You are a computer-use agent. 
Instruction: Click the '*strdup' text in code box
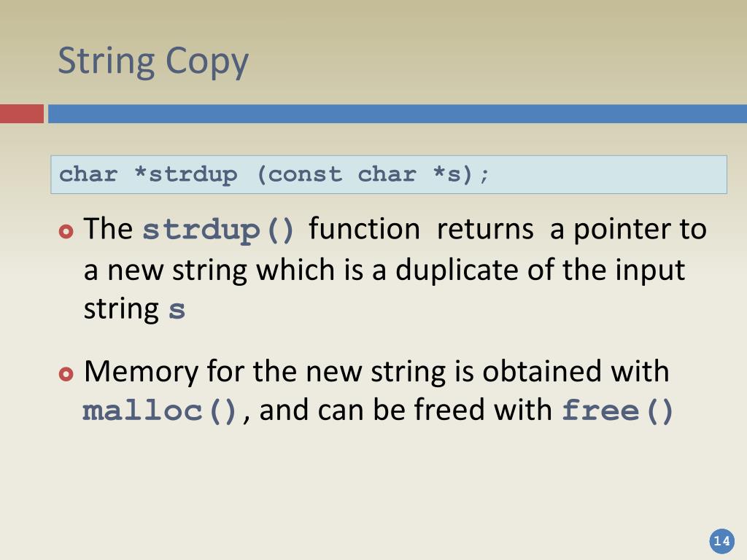pos(186,175)
